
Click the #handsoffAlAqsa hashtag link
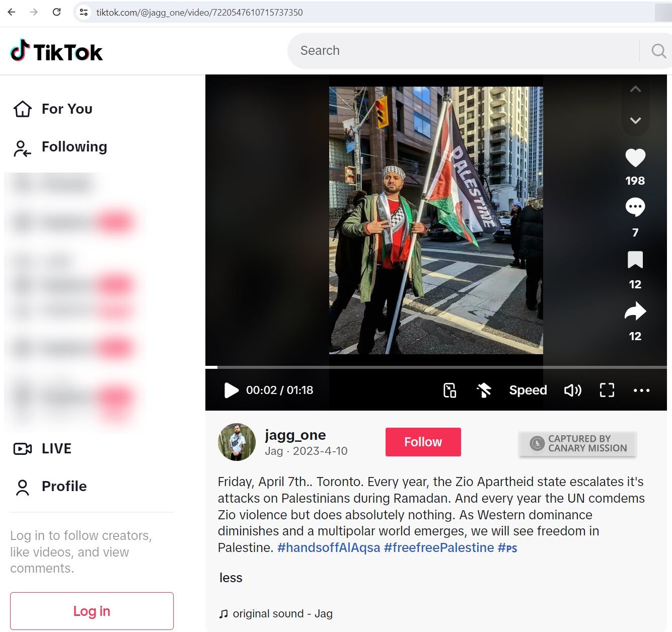coord(328,547)
